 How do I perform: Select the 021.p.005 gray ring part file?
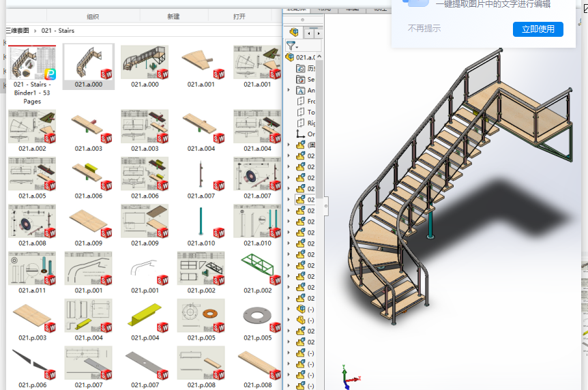(257, 320)
